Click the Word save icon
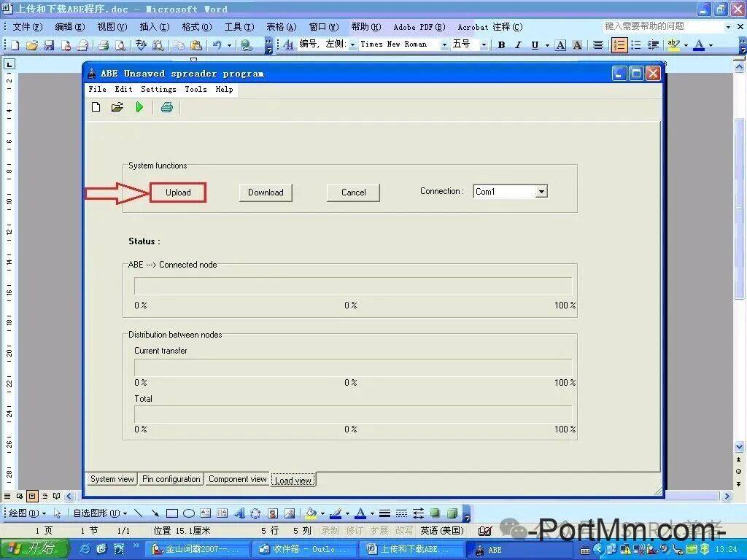This screenshot has width=747, height=560. click(x=49, y=45)
